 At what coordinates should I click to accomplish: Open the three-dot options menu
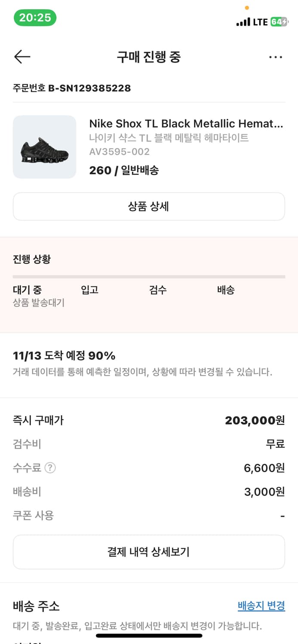click(x=276, y=57)
